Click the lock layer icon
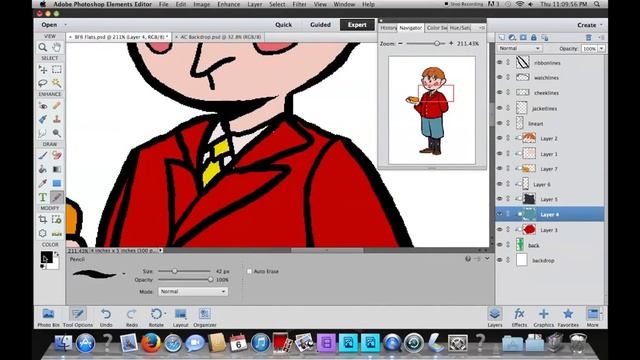This screenshot has height=360, width=640. pyautogui.click(x=533, y=37)
